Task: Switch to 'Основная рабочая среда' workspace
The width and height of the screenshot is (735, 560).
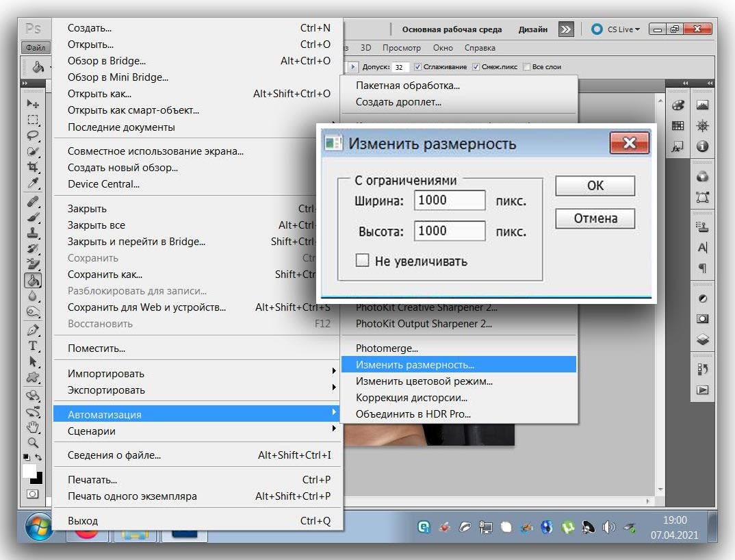Action: (452, 29)
